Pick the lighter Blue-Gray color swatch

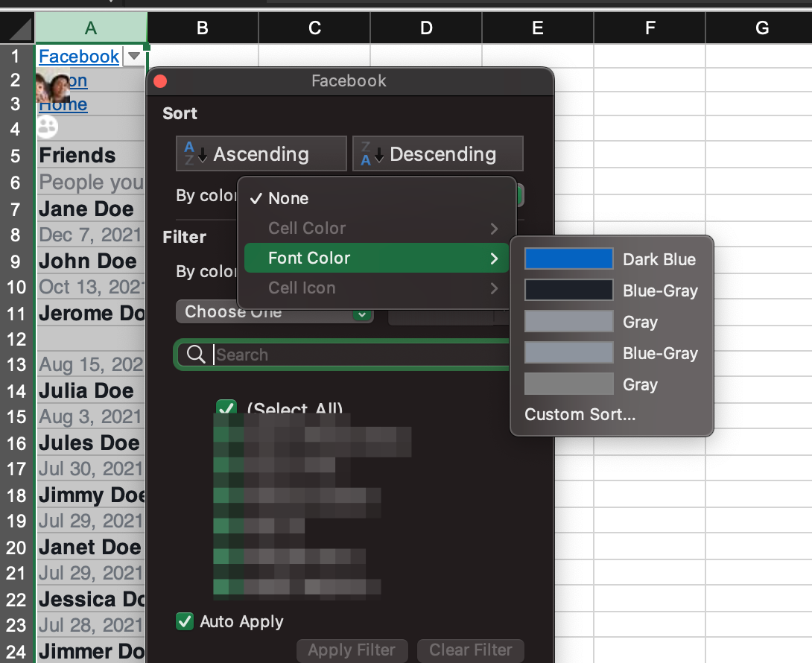click(568, 353)
